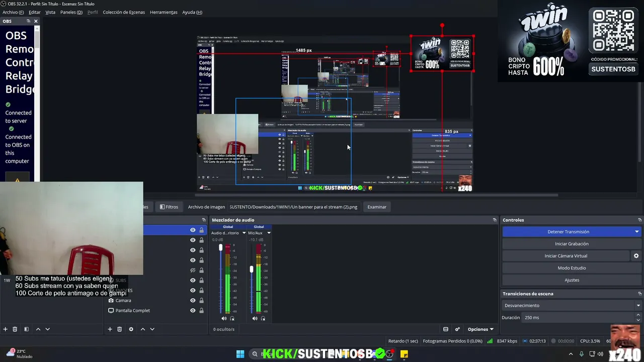This screenshot has height=362, width=644.
Task: Toggle lock on the selected top source
Action: point(201,230)
